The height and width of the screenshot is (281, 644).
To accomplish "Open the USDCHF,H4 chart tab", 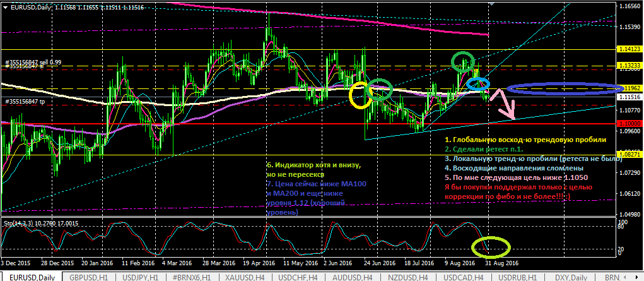I will click(x=299, y=277).
